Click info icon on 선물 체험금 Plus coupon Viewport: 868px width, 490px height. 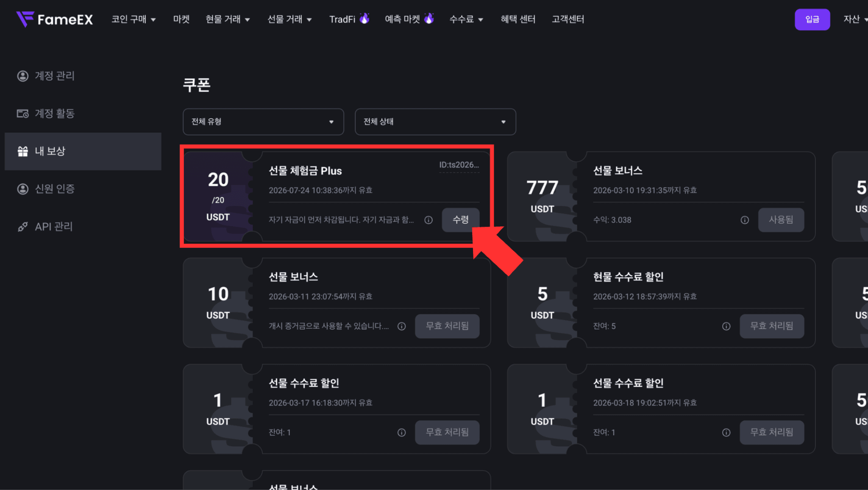(x=428, y=220)
